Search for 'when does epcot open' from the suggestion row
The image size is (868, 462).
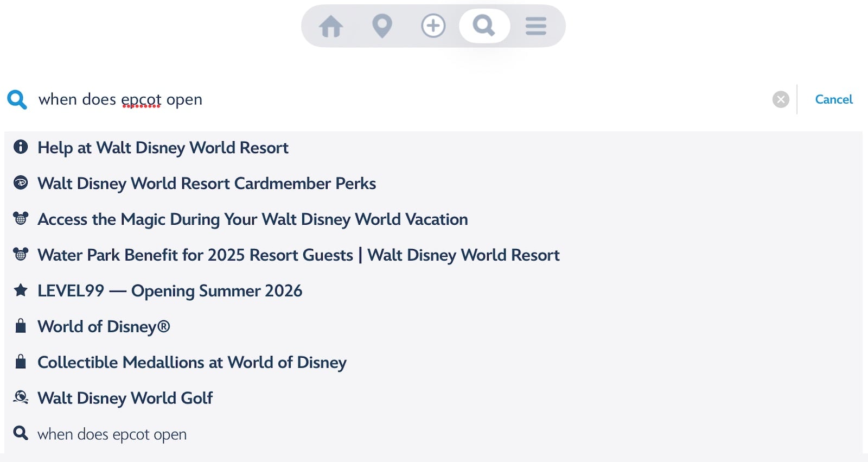(112, 434)
